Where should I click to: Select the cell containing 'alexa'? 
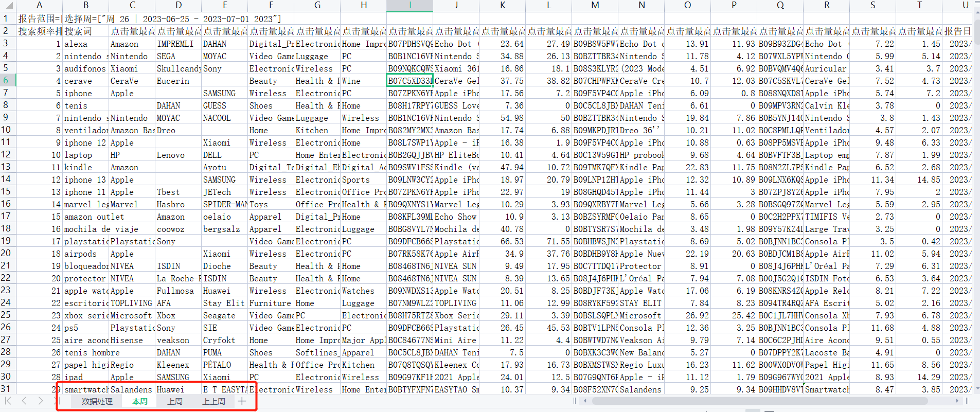pos(86,44)
